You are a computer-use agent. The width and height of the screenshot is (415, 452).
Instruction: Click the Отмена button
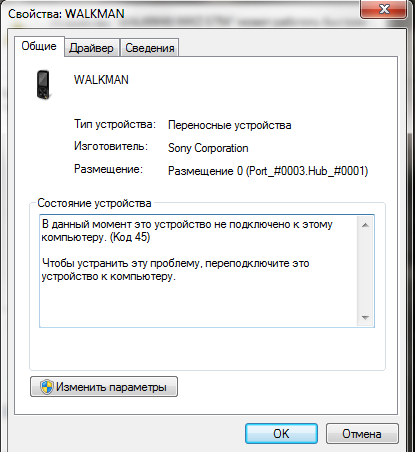click(362, 434)
